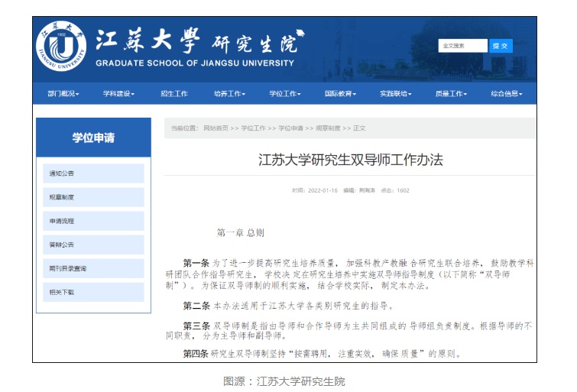Viewport: 577px width, 392px height.
Task: Click the 2022-01-16 date text
Action: pyautogui.click(x=323, y=190)
